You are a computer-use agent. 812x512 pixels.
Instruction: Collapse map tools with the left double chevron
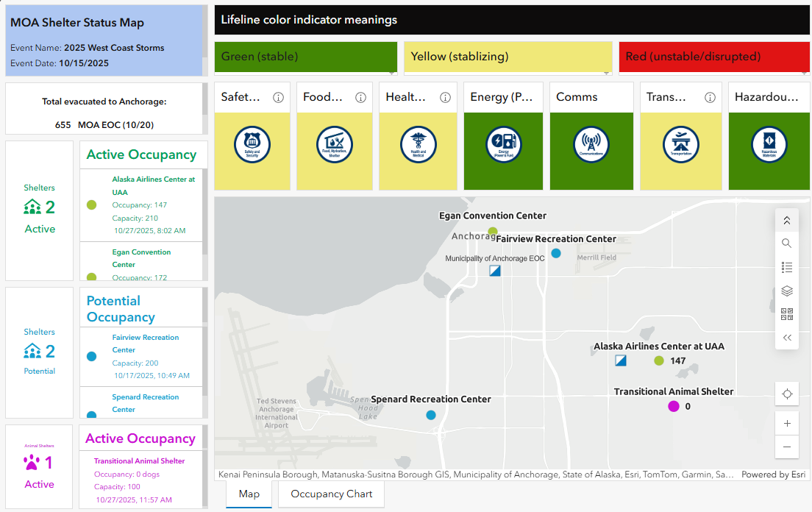[787, 338]
